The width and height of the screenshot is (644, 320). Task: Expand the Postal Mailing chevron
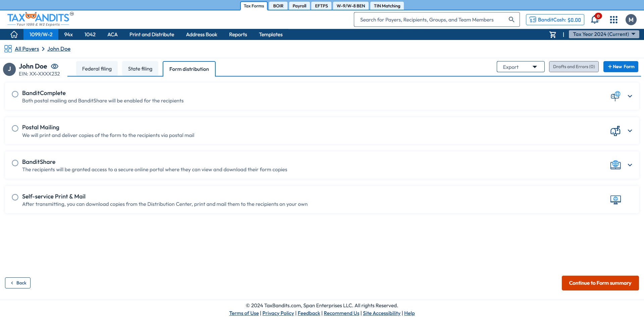click(630, 131)
